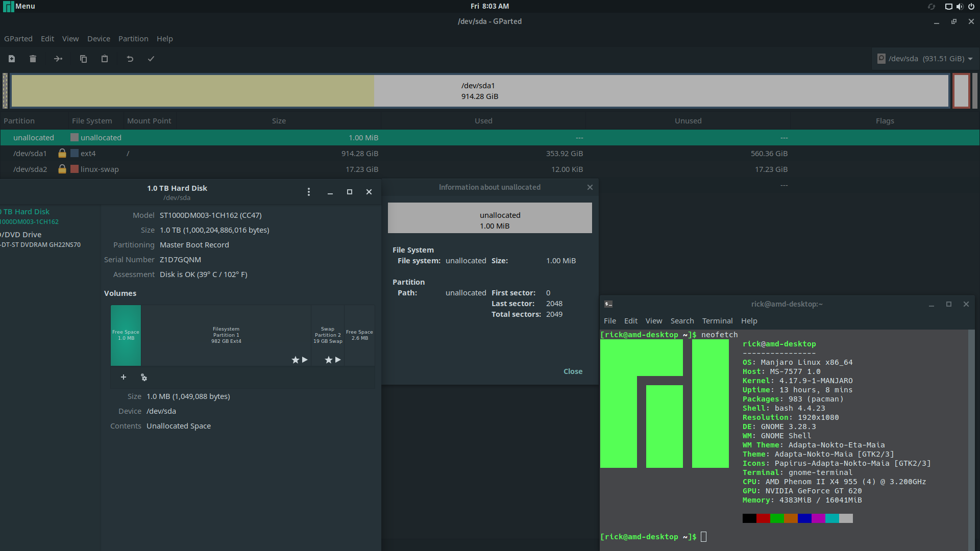
Task: Open the /dev/sda device selector
Action: coord(925,58)
